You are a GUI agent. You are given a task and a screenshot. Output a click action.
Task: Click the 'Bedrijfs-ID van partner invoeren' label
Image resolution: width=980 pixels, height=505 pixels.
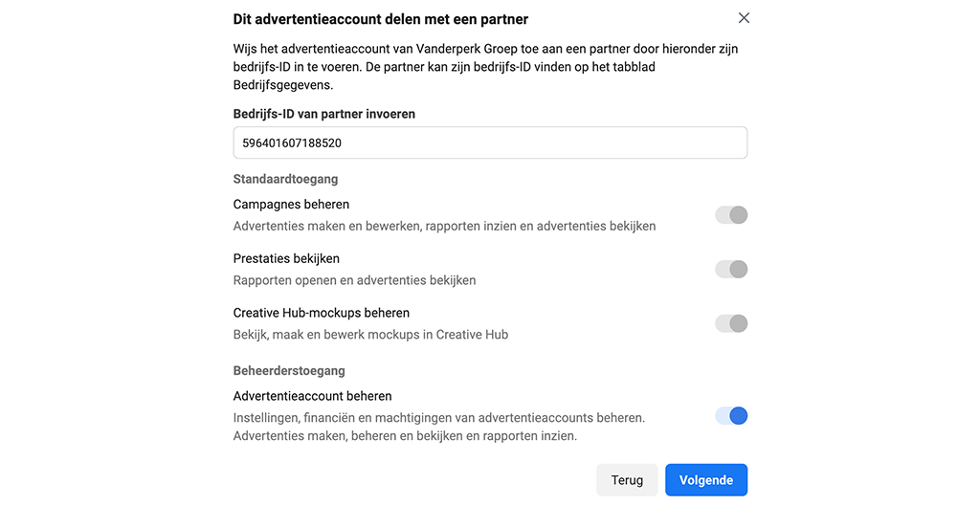click(x=323, y=114)
